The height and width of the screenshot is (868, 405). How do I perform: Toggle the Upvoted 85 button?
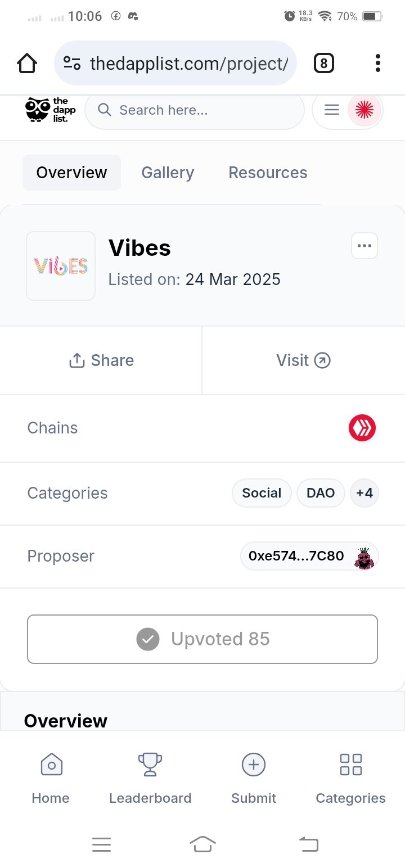[x=202, y=639]
